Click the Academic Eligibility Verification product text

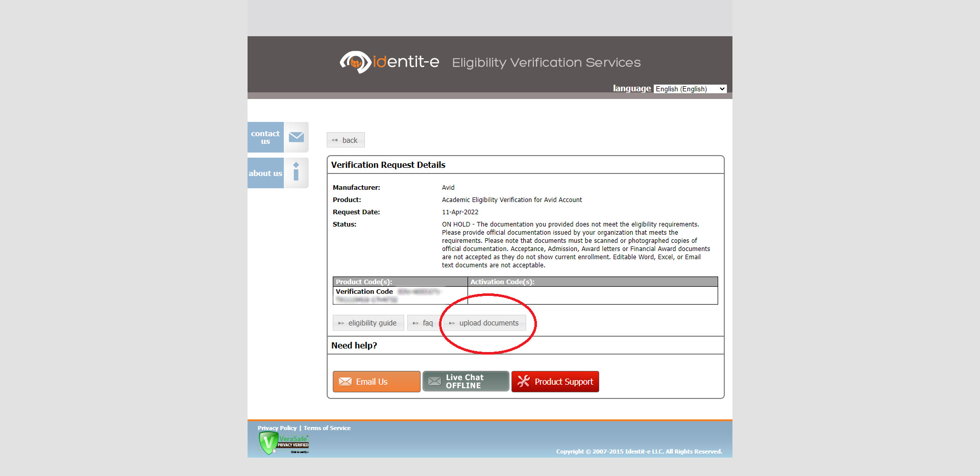point(512,200)
